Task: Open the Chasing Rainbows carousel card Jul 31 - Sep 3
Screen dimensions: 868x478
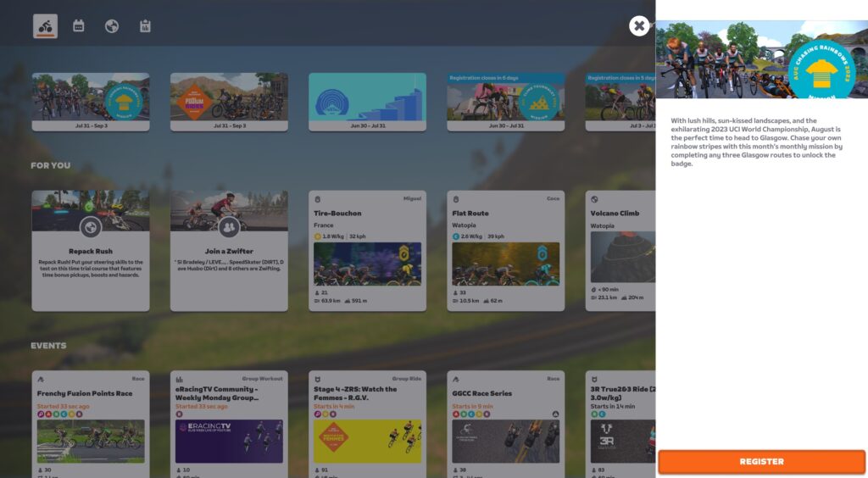Action: [91, 102]
